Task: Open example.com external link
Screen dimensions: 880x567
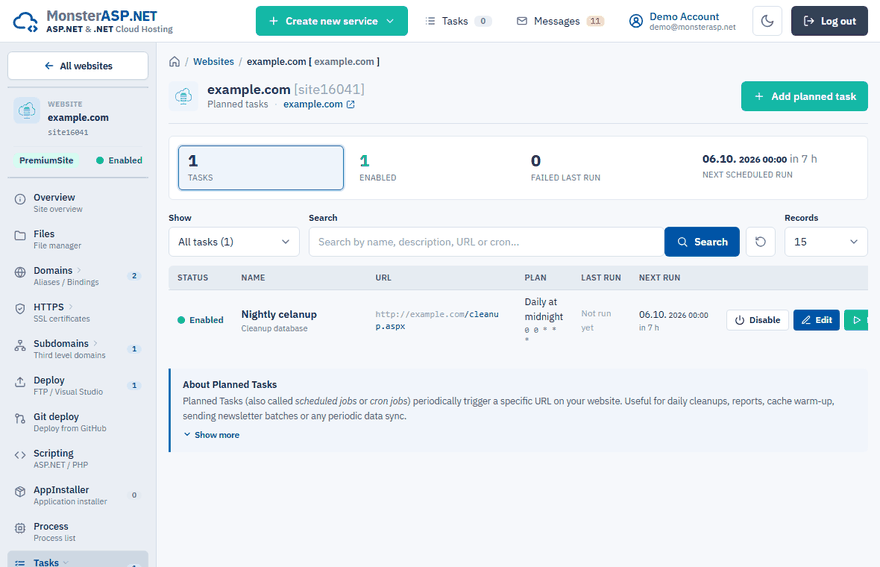Action: 319,104
